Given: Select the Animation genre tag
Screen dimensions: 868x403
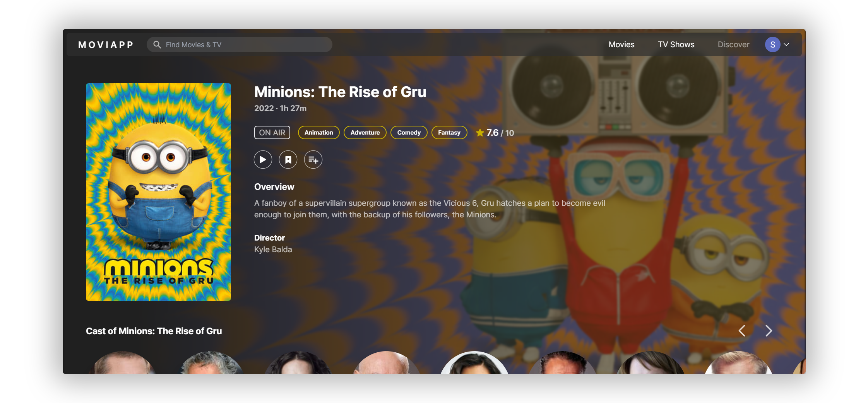Looking at the screenshot, I should click(318, 132).
